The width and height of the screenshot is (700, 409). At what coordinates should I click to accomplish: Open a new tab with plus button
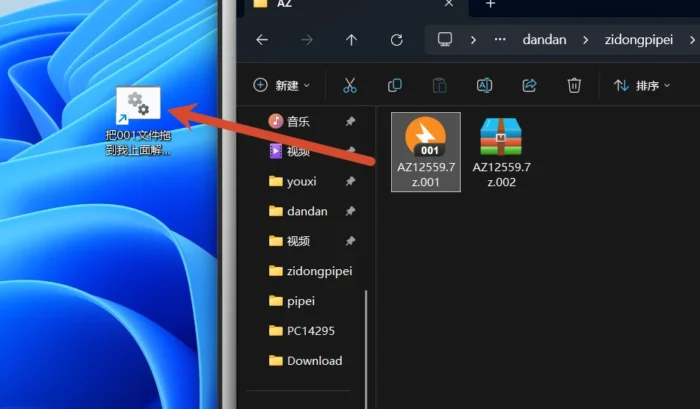(490, 4)
